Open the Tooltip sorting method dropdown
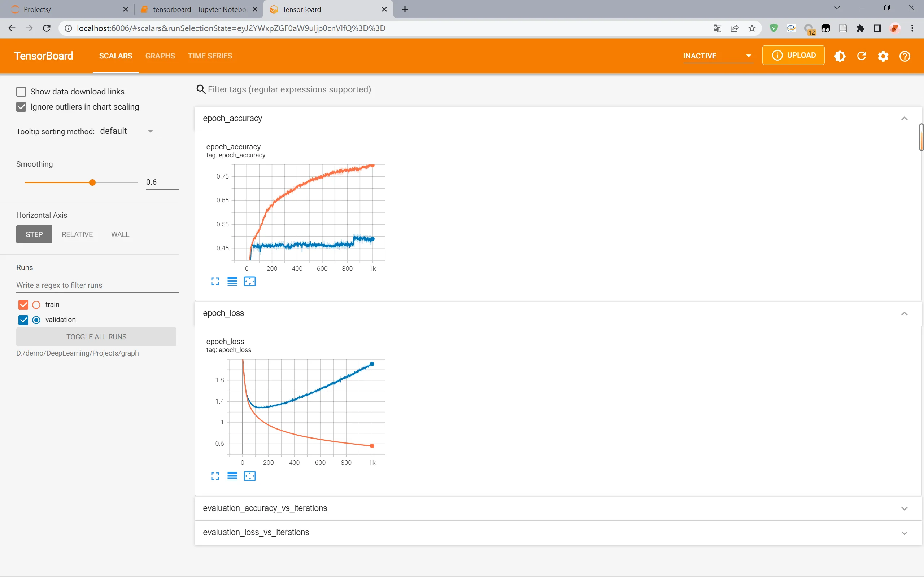 pos(128,131)
